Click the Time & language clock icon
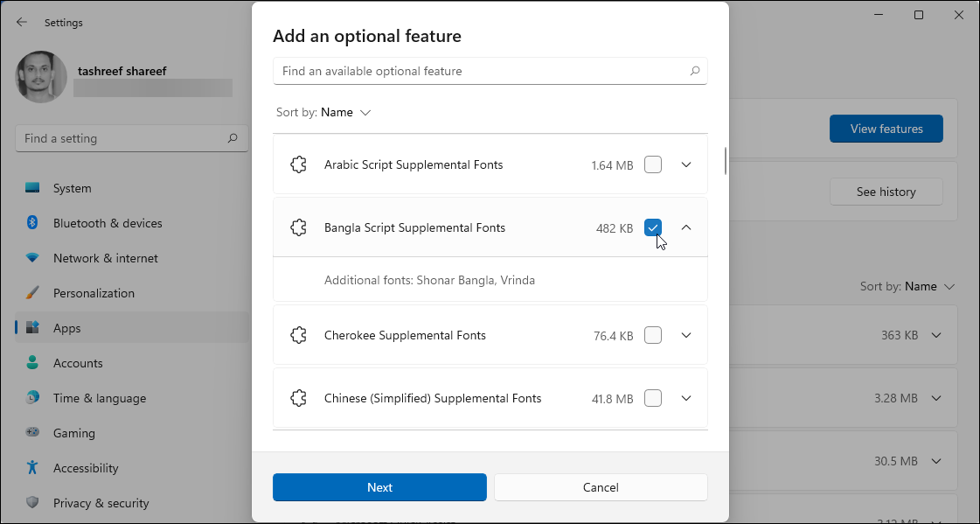Screen dimensions: 980x524 (x=32, y=398)
